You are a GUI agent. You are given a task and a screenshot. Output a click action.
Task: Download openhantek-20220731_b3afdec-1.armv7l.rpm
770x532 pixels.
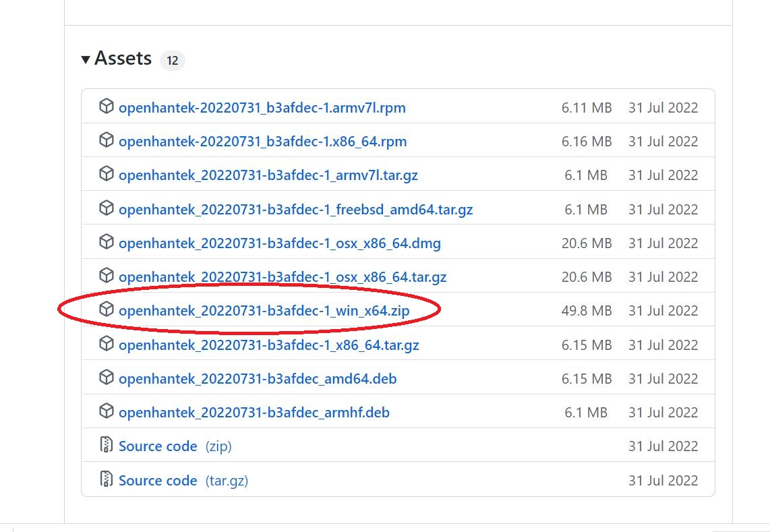pos(262,108)
